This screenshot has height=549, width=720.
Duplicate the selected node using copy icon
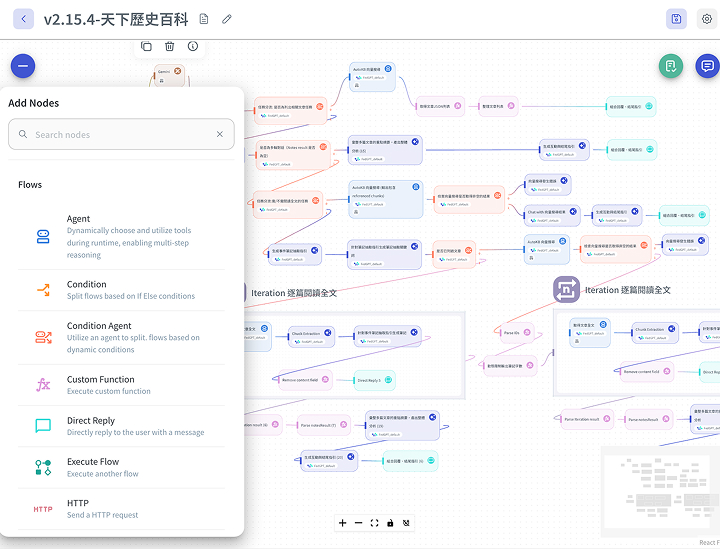[x=146, y=46]
